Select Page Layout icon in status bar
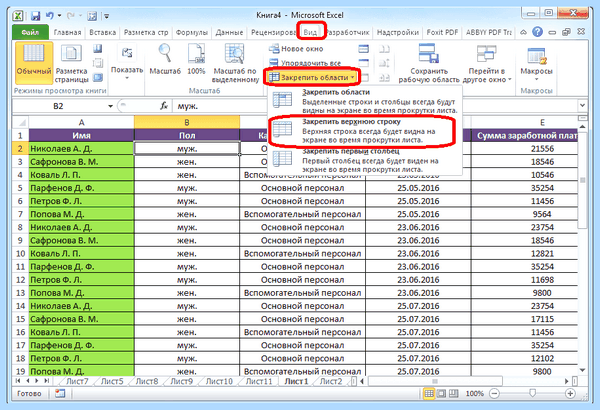 (441, 393)
